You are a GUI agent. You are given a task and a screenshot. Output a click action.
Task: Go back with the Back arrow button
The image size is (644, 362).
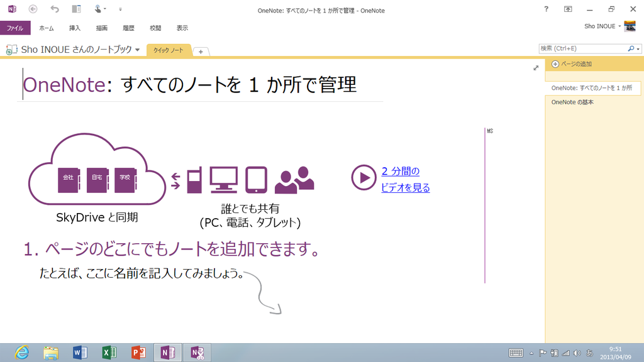(x=33, y=9)
